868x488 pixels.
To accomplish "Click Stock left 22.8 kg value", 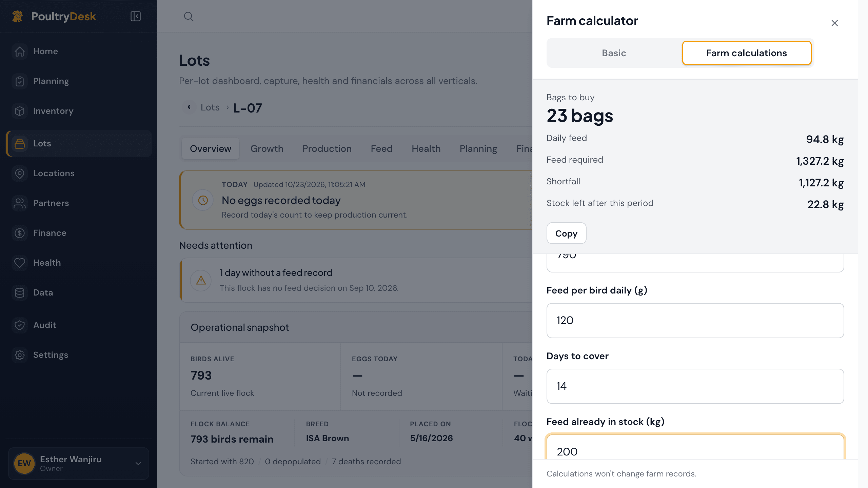I will click(826, 204).
